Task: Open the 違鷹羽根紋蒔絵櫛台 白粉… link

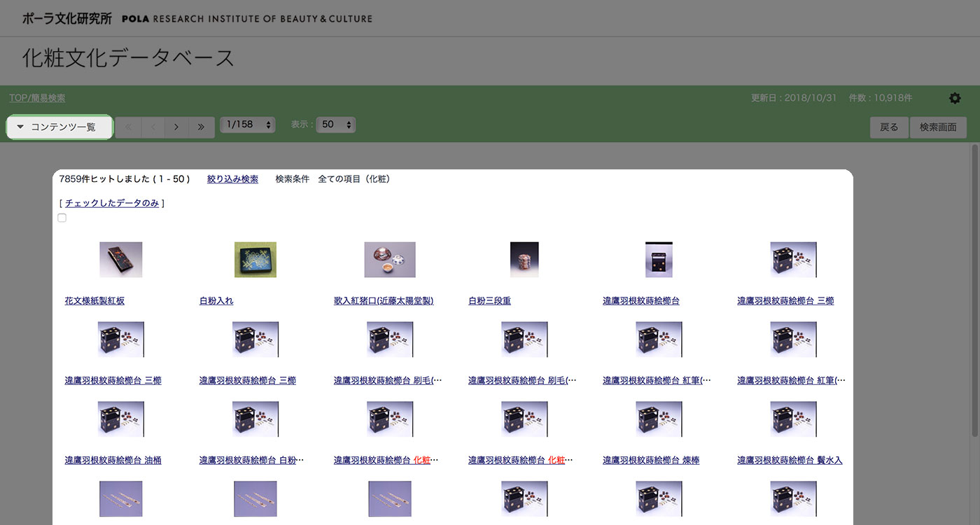Action: tap(251, 461)
